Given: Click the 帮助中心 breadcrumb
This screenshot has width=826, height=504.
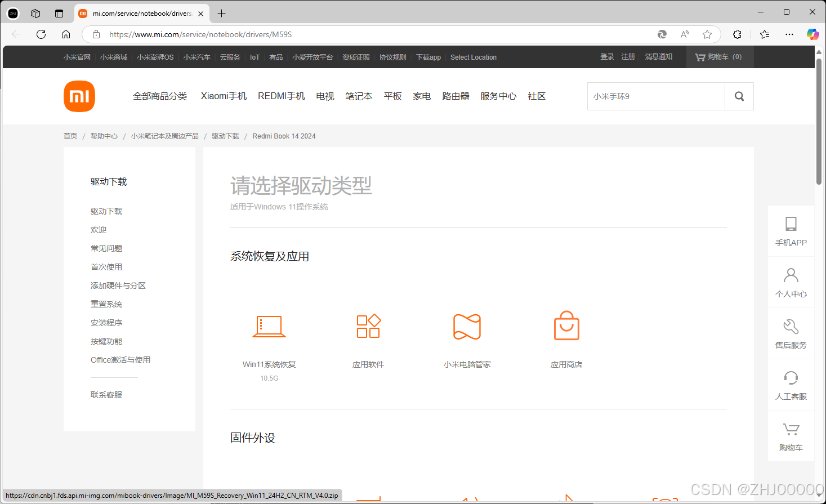Looking at the screenshot, I should pyautogui.click(x=104, y=136).
